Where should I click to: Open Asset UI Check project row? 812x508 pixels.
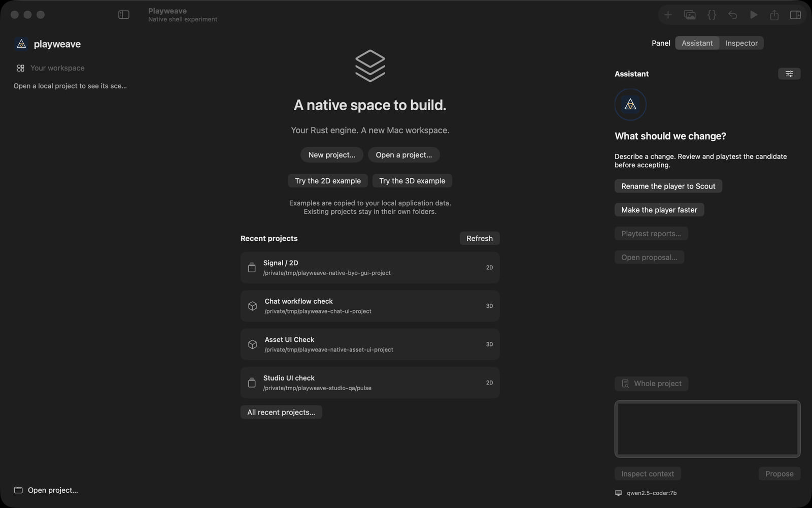pos(370,344)
